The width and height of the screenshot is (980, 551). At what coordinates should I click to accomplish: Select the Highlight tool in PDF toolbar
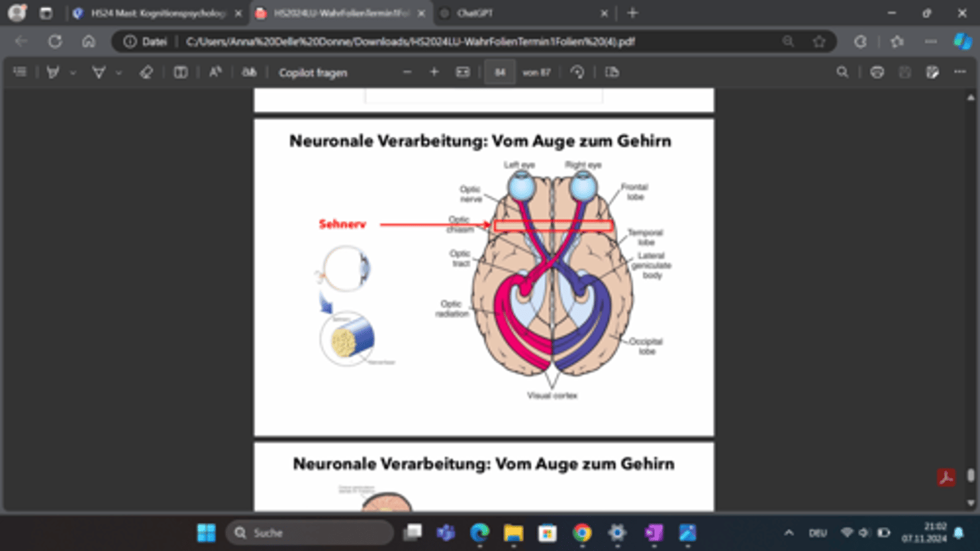tap(53, 72)
